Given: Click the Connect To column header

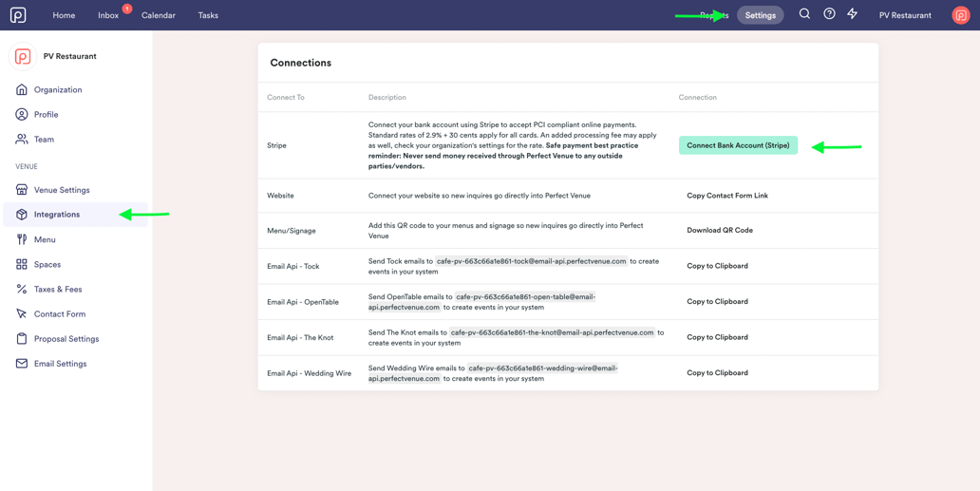Looking at the screenshot, I should pyautogui.click(x=286, y=98).
